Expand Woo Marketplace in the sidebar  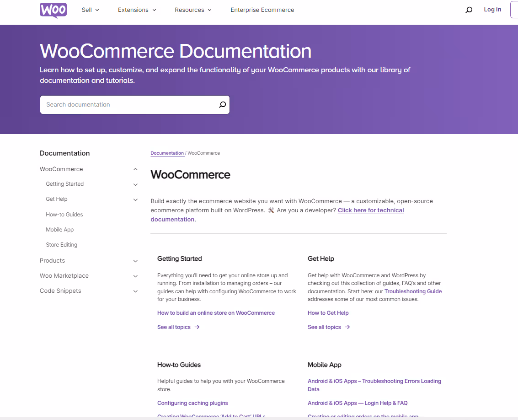[135, 276]
